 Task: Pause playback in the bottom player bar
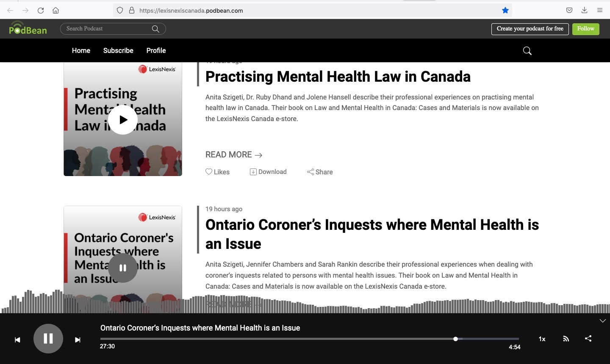pyautogui.click(x=48, y=339)
